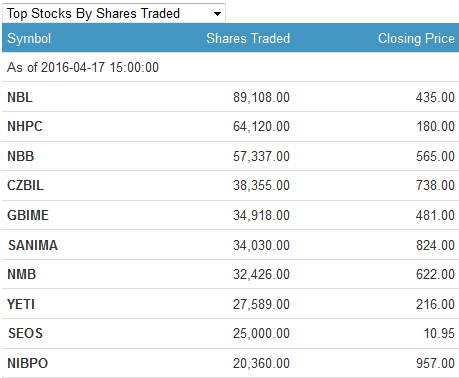Open the CZBIL stock symbol
459x378 pixels.
(x=25, y=185)
